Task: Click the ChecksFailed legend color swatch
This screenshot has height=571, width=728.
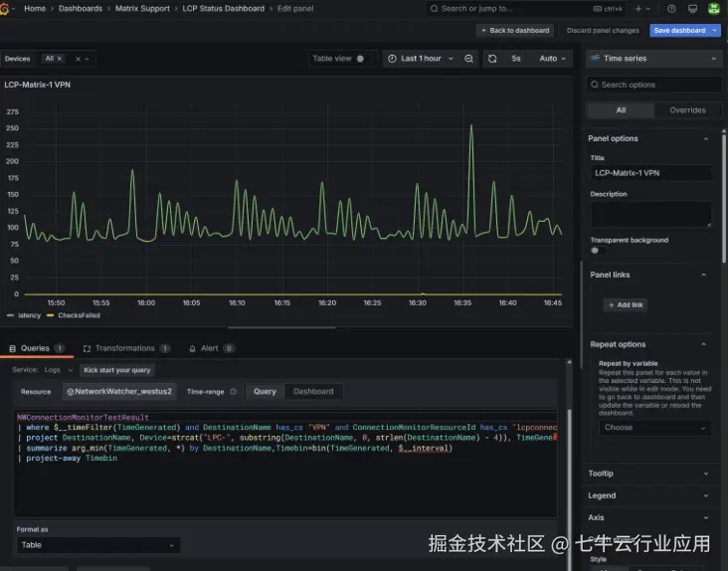Action: pos(50,315)
